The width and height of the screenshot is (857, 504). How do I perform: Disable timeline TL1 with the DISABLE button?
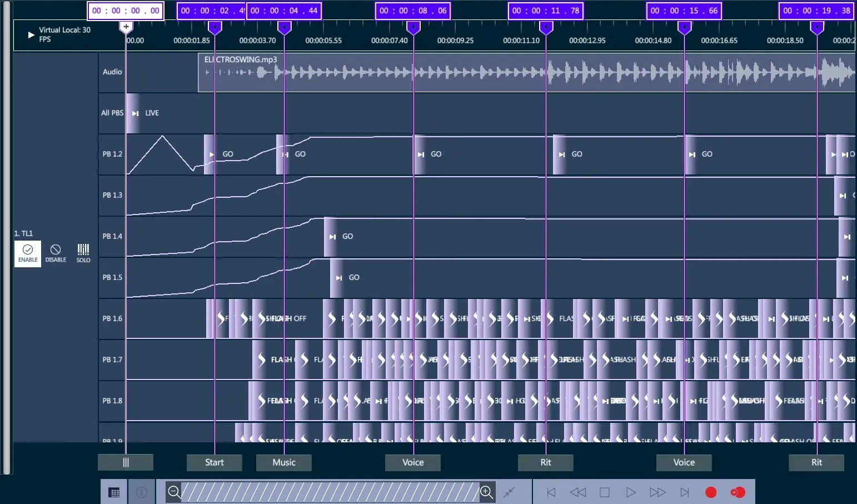coord(56,253)
